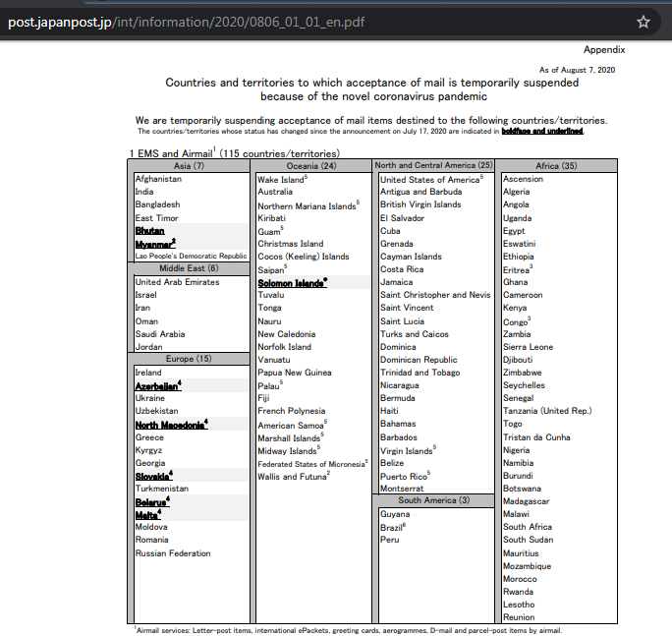Screen dimensions: 672x636
Task: Click 'Peru' in South America list
Action: [389, 540]
